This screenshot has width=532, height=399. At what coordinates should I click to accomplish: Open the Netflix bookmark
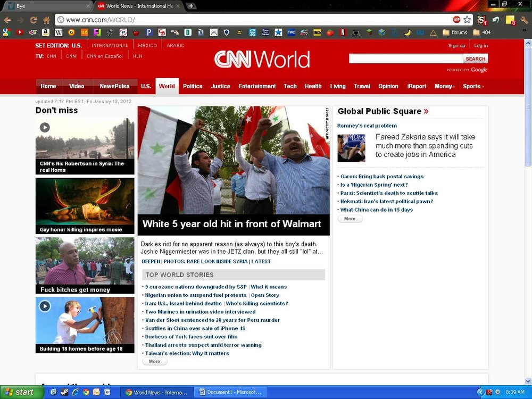pyautogui.click(x=343, y=32)
